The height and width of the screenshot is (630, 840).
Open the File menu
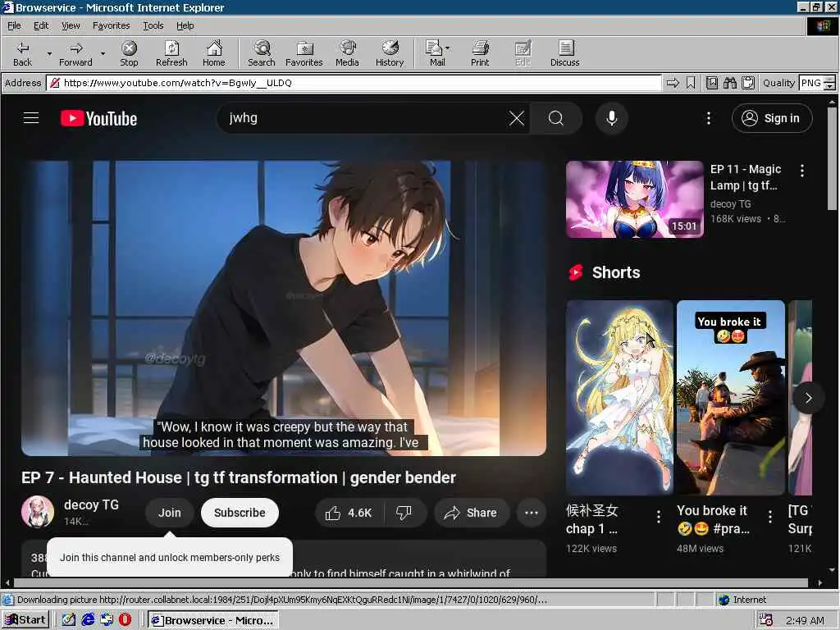(x=14, y=25)
